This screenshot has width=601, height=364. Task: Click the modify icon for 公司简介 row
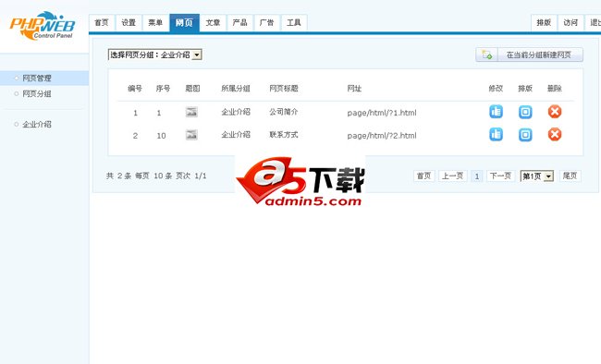496,112
